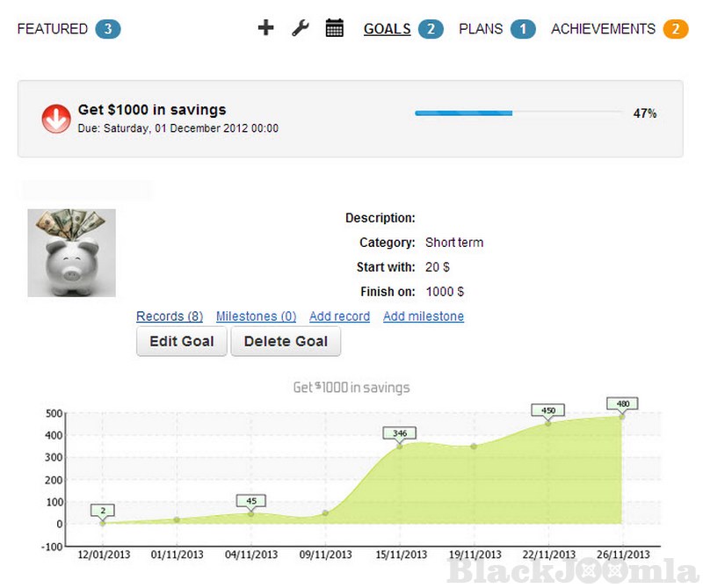This screenshot has height=588, width=703.
Task: Go to the Achievements tab
Action: (603, 29)
